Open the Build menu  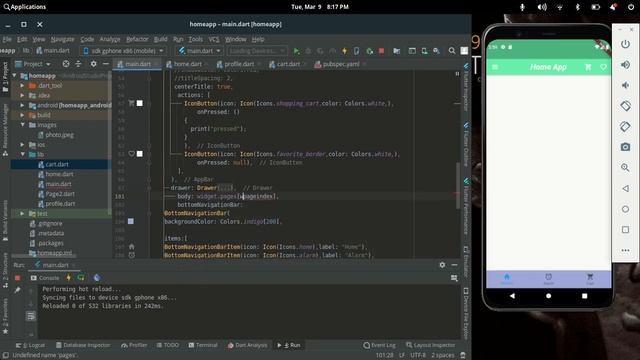(x=160, y=39)
